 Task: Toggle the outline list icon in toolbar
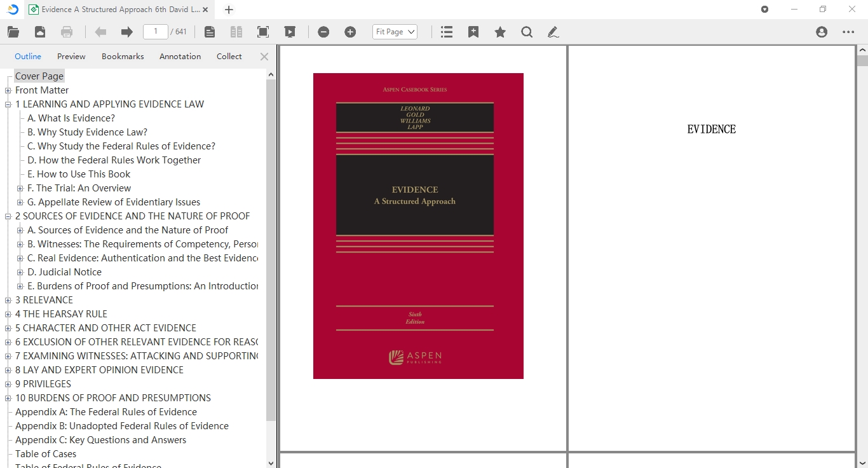[447, 32]
